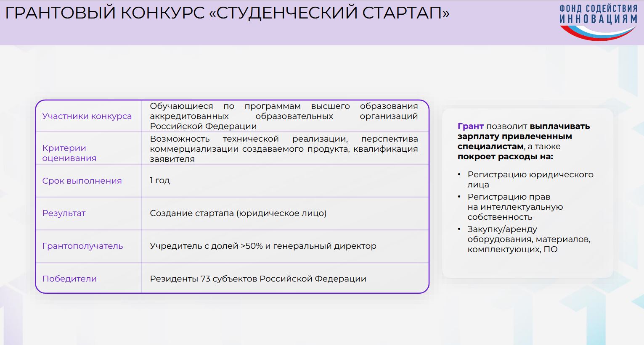This screenshot has height=345, width=644.
Task: Select the "Грантополучатель" row label
Action: [x=82, y=246]
